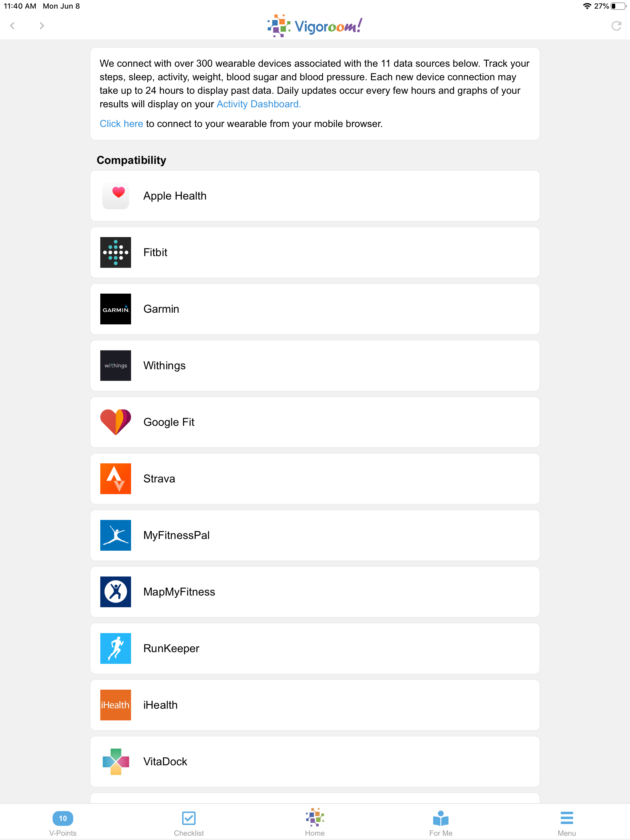
Task: Open the Activity Dashboard link
Action: pyautogui.click(x=258, y=104)
